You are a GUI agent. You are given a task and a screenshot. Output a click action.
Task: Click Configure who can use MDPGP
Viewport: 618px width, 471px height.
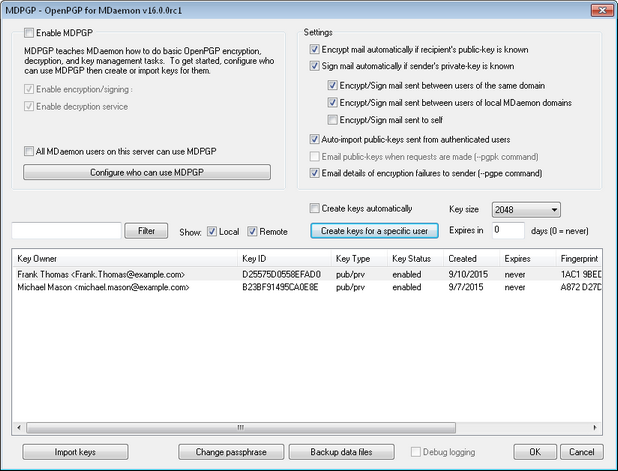[x=146, y=172]
